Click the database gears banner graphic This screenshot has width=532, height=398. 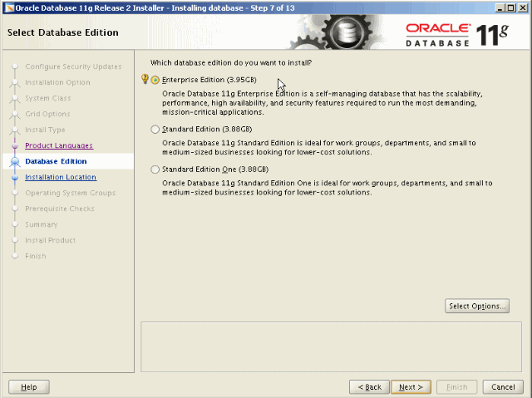click(337, 32)
